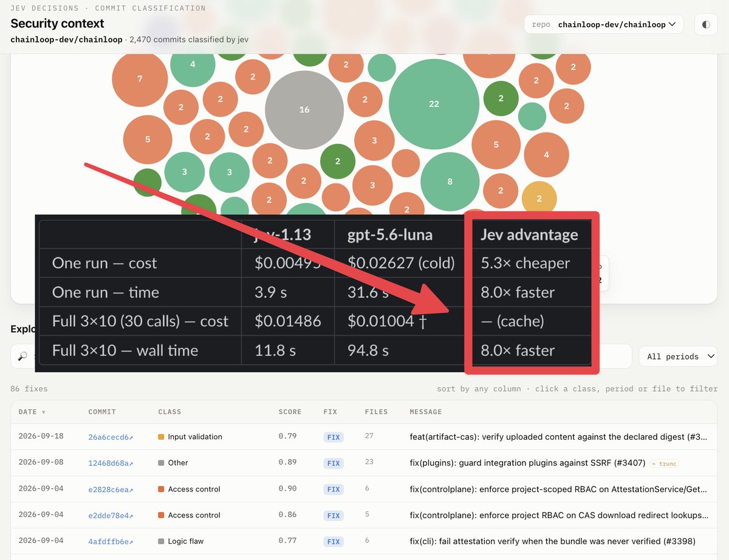Select the gray bubble labeled 16

pyautogui.click(x=304, y=110)
